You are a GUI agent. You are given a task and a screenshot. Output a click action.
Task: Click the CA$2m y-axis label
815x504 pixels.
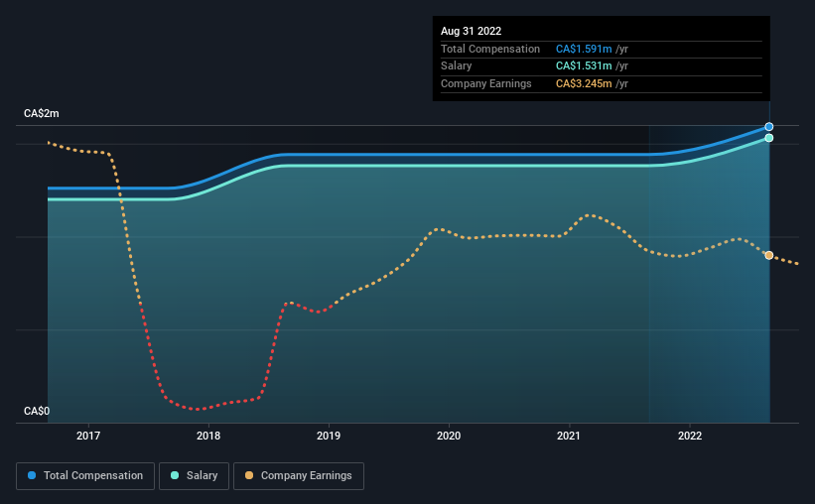tap(42, 113)
